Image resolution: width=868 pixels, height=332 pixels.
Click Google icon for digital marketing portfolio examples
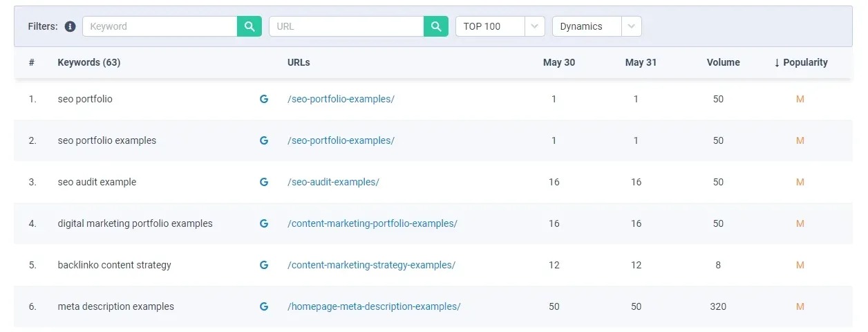pyautogui.click(x=263, y=223)
